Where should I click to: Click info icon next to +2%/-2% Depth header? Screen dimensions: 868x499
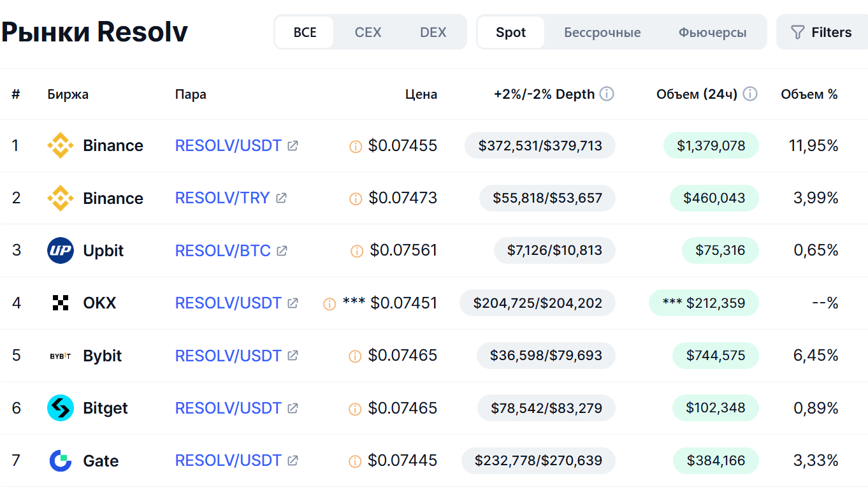[607, 94]
